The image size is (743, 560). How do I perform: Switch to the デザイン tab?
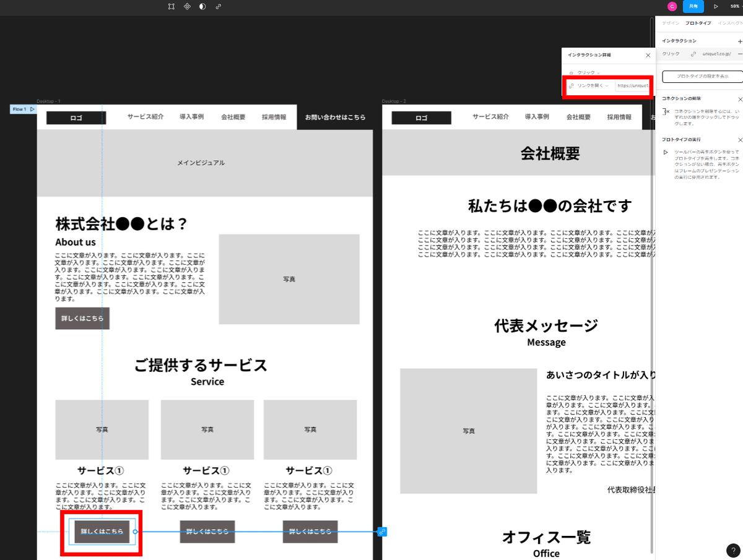point(670,23)
